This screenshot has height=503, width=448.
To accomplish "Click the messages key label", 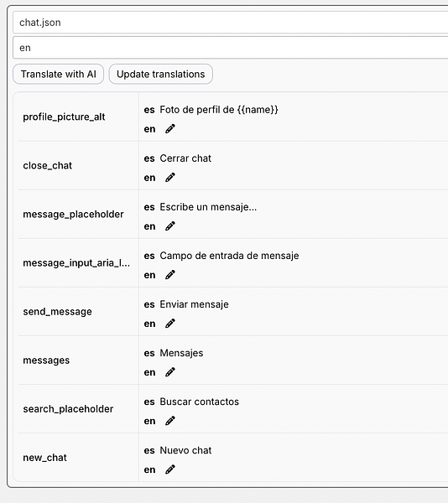I will (x=46, y=360).
